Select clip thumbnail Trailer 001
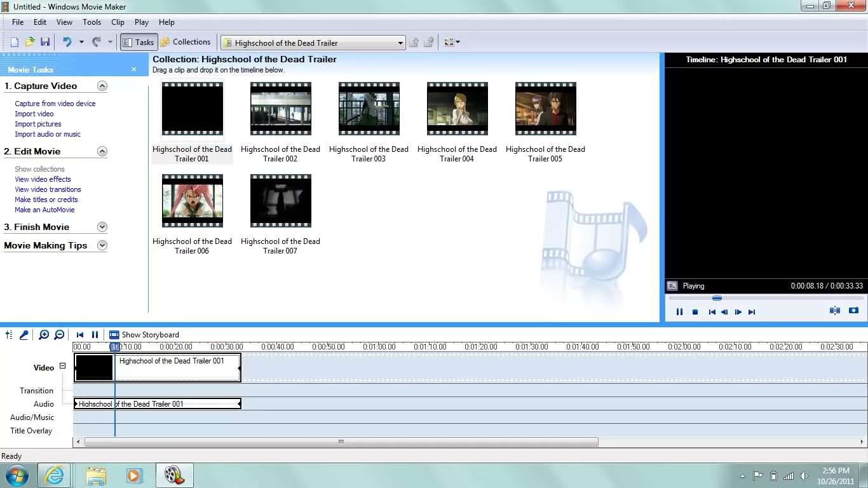This screenshot has width=868, height=488. click(x=192, y=109)
